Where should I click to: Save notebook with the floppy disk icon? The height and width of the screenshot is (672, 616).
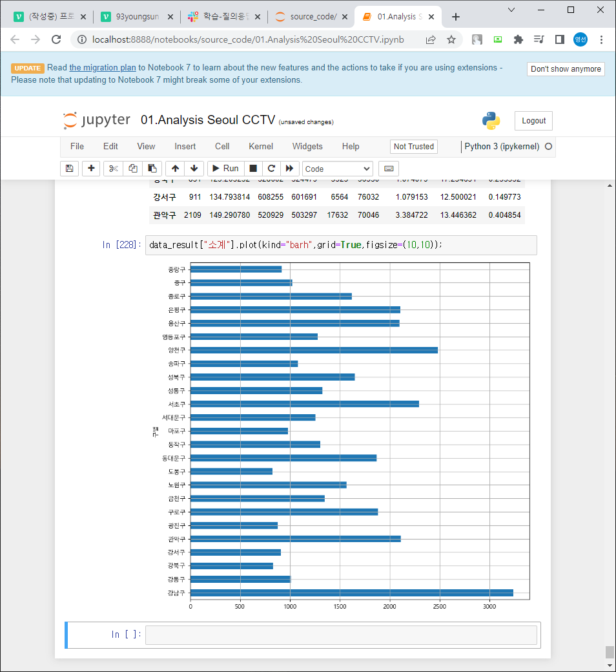[69, 169]
